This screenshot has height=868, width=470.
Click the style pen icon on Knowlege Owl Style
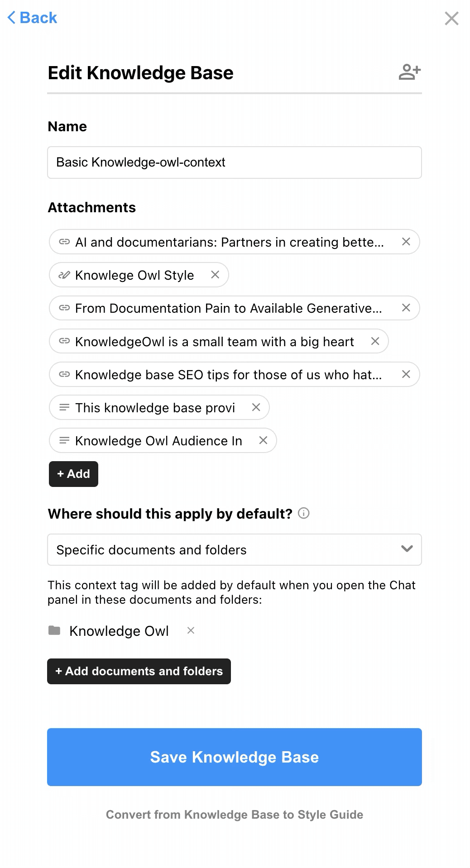[x=64, y=275]
